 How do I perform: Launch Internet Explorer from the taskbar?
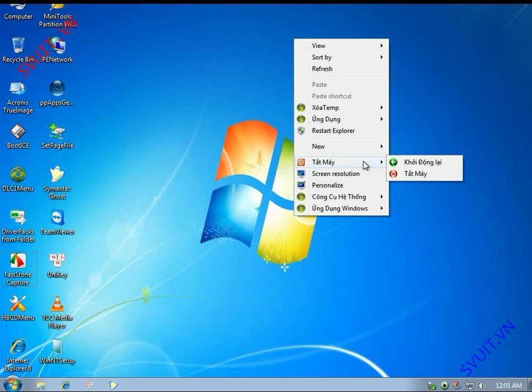point(66,385)
